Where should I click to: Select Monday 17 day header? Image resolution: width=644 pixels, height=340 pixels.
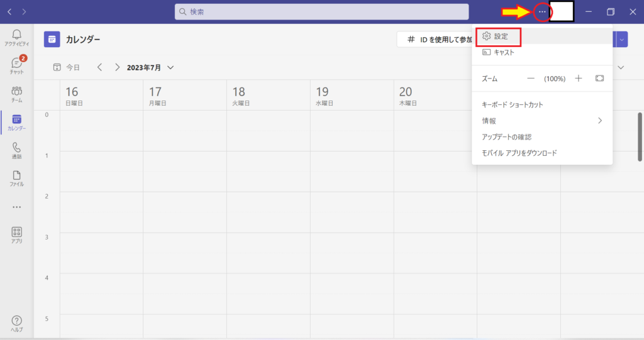[185, 96]
